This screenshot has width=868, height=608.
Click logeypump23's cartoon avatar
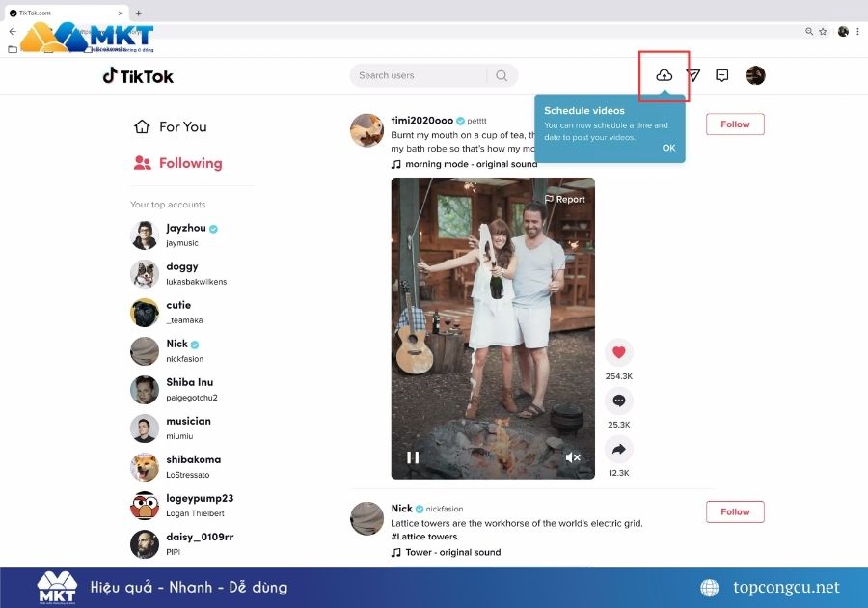(145, 506)
